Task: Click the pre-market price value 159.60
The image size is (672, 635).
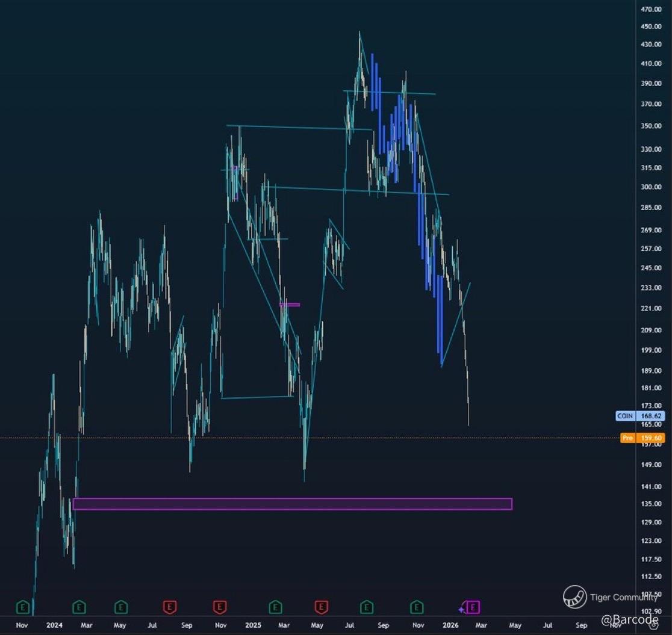Action: pos(650,438)
